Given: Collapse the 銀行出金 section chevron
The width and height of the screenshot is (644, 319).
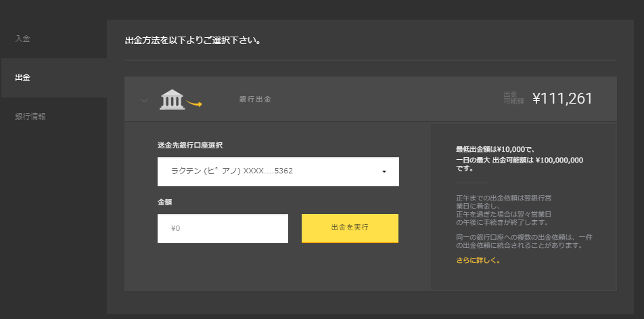Looking at the screenshot, I should click(x=144, y=100).
